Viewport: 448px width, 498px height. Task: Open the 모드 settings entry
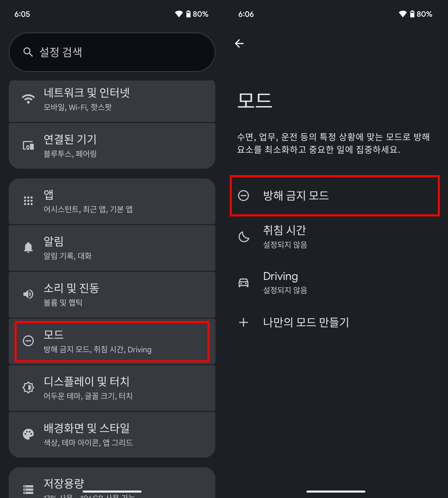click(112, 341)
